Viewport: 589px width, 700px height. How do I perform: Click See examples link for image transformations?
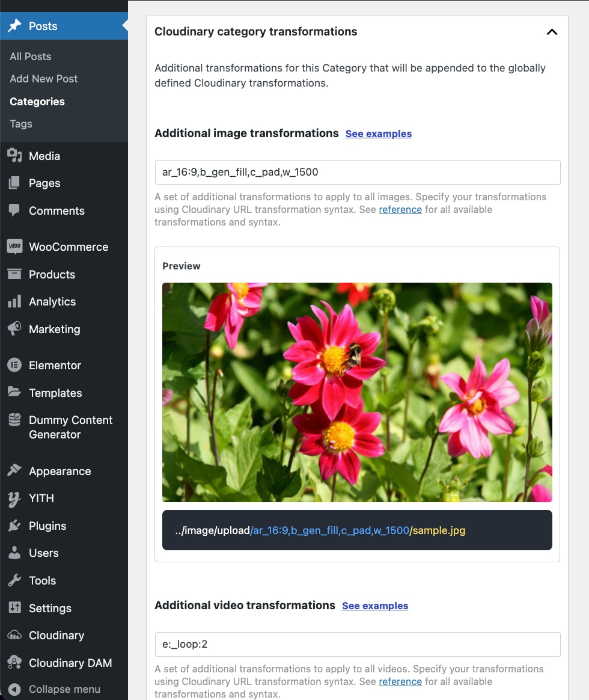[x=379, y=134]
